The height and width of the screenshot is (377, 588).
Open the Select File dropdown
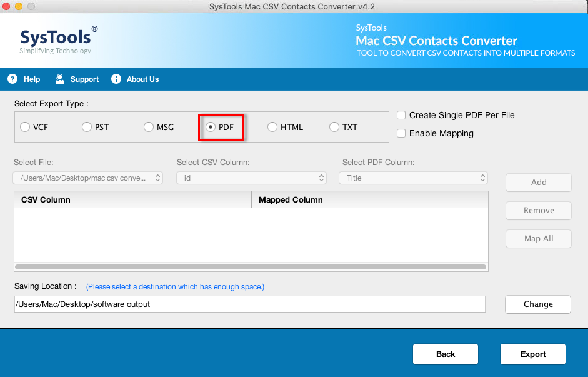coord(87,178)
